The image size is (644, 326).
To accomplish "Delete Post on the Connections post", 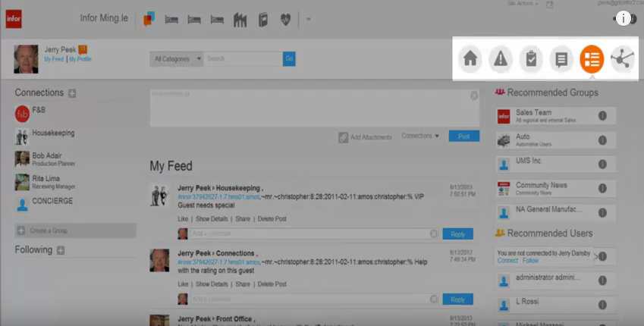I will 272,284.
